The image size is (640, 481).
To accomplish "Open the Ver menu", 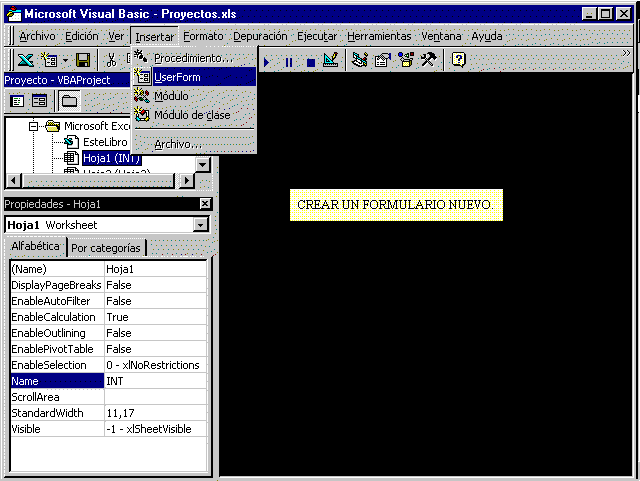I will (x=116, y=36).
